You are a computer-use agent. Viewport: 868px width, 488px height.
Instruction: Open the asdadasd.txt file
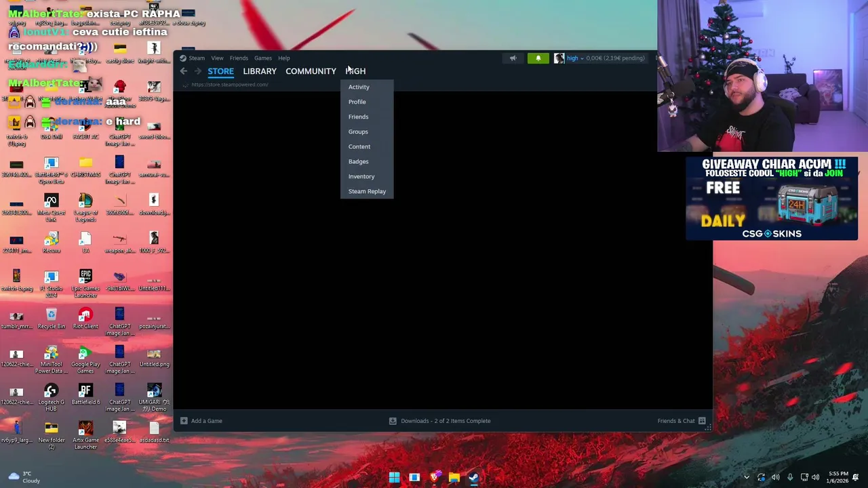(x=154, y=432)
